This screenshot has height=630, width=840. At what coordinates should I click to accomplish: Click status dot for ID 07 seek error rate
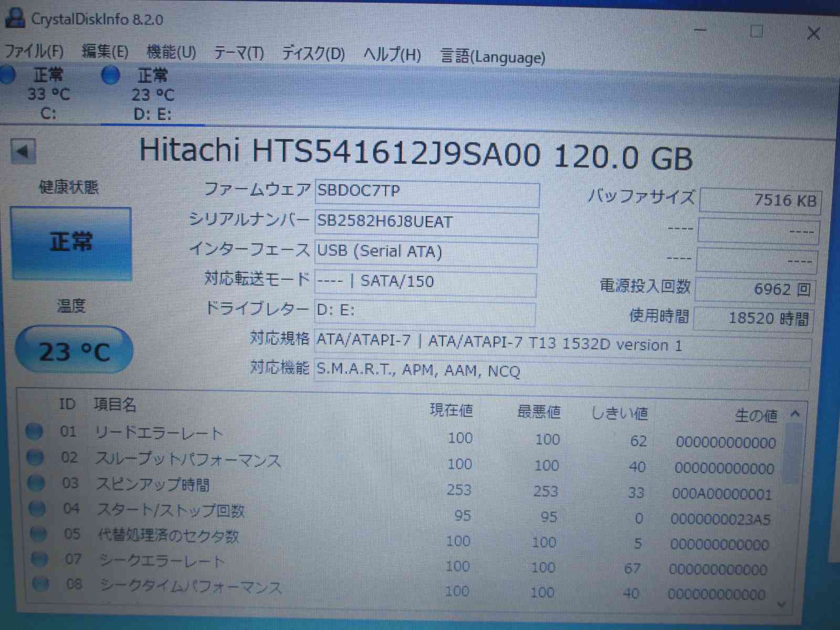click(39, 559)
